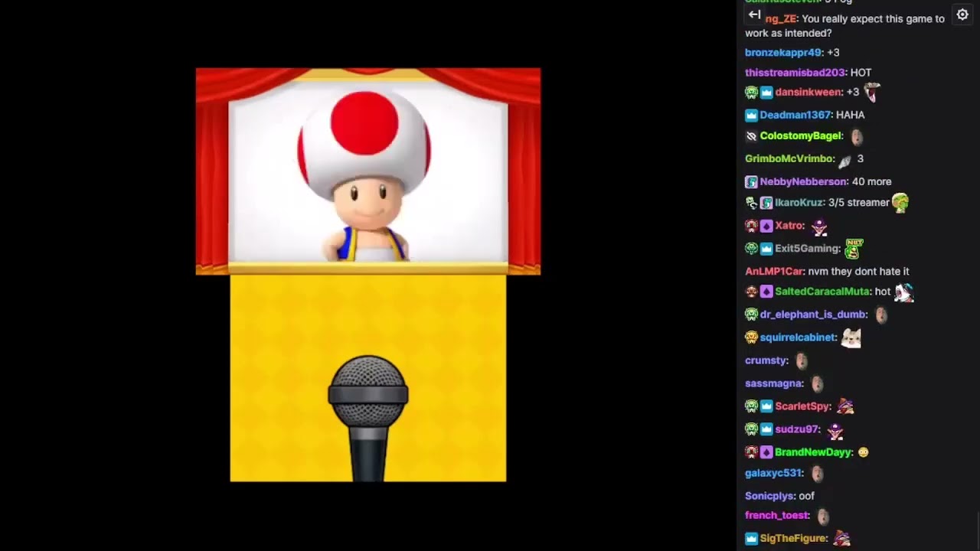Screen dimensions: 980x551
Task: Click ScarletSpy's crown badge
Action: pyautogui.click(x=766, y=406)
